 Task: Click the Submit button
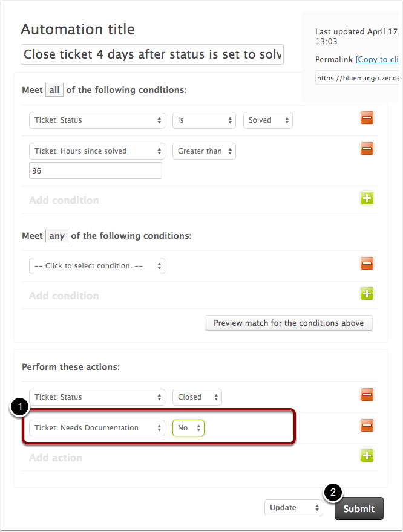pos(359,508)
